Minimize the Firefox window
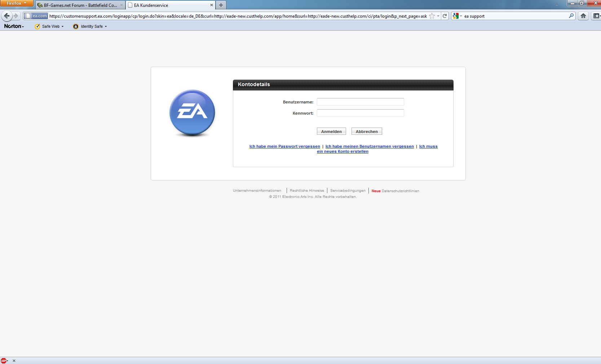601x364 pixels. click(x=572, y=3)
